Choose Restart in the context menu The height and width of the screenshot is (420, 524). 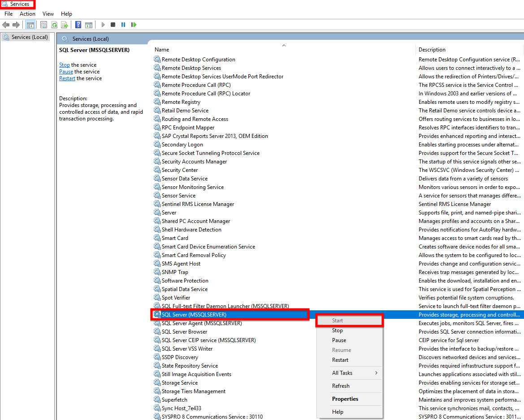pos(340,360)
